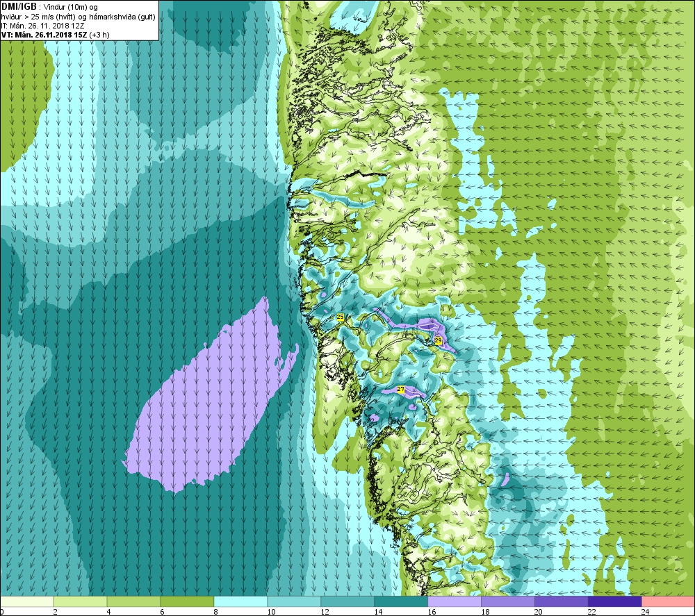Click the IT initial time line 12Z
This screenshot has width=695, height=616.
pyautogui.click(x=42, y=26)
